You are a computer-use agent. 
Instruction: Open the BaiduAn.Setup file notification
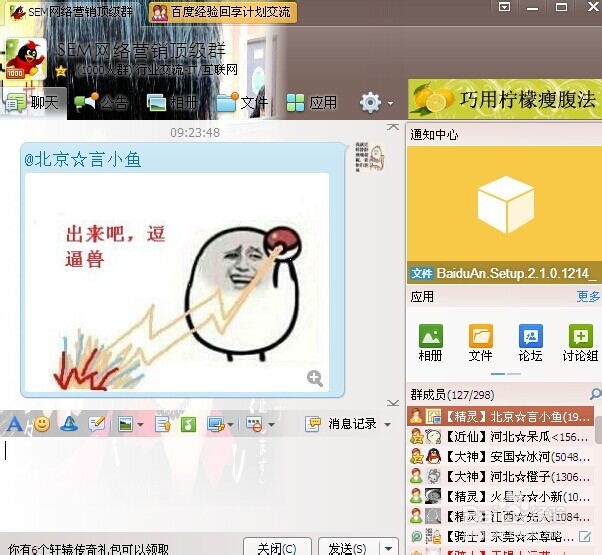click(x=504, y=273)
